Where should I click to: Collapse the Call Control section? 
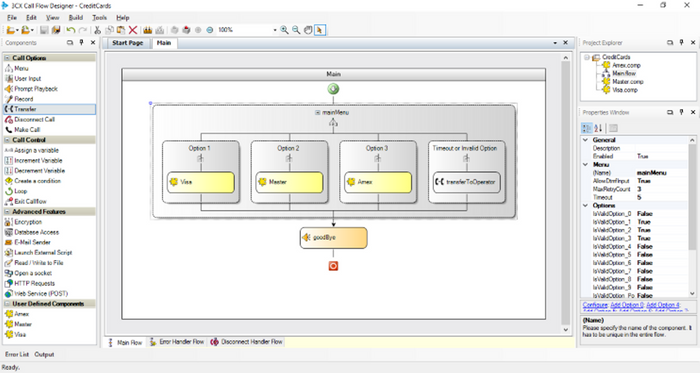pyautogui.click(x=7, y=140)
